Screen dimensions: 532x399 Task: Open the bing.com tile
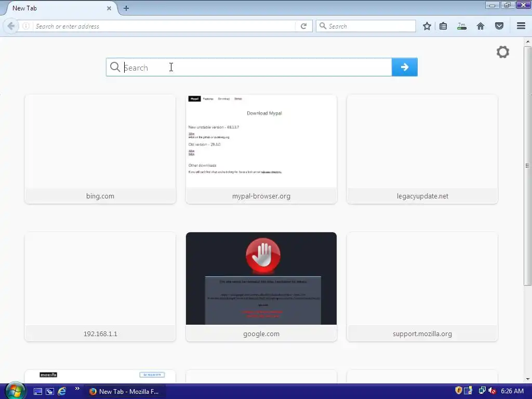click(100, 149)
